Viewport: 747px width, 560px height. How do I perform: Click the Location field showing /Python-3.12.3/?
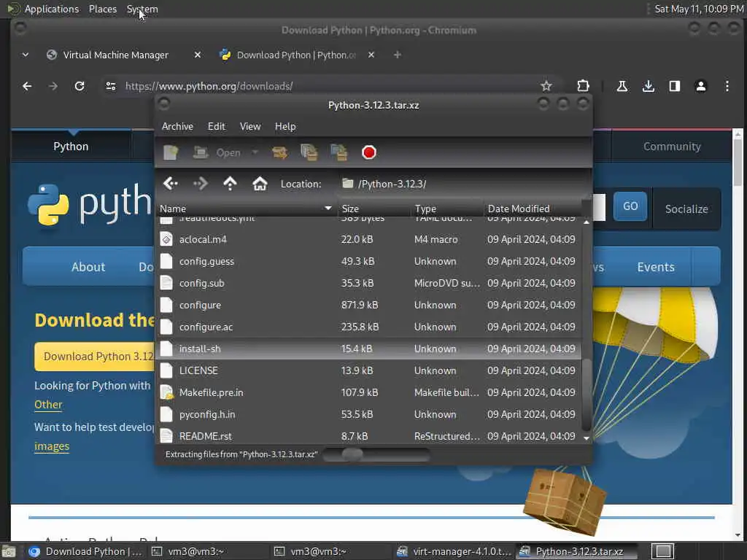465,184
